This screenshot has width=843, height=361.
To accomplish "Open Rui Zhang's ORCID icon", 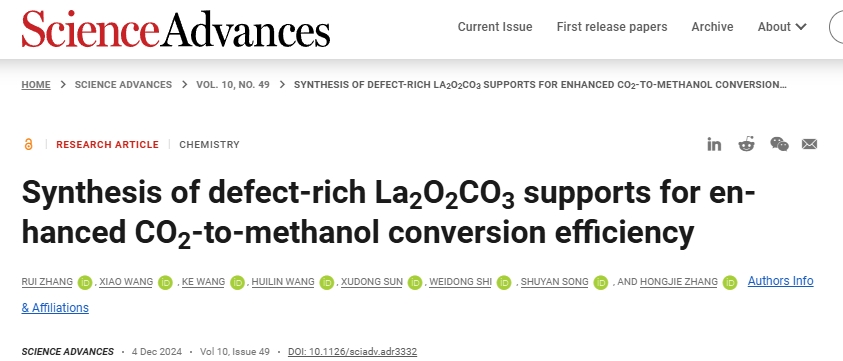I will click(x=84, y=282).
